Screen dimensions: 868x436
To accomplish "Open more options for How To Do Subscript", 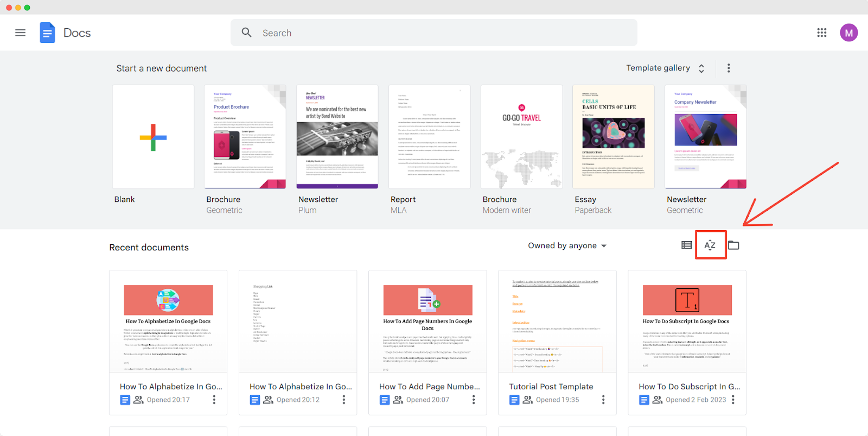I will (x=733, y=400).
